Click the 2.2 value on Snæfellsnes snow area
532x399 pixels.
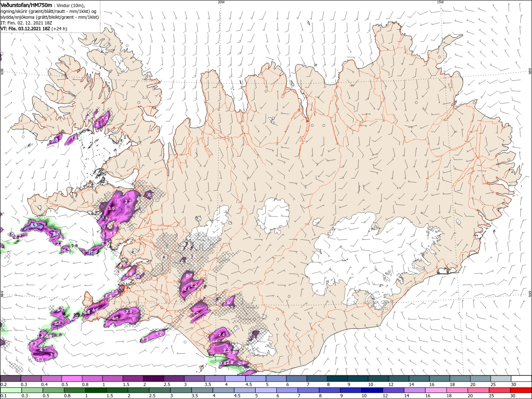click(x=128, y=202)
